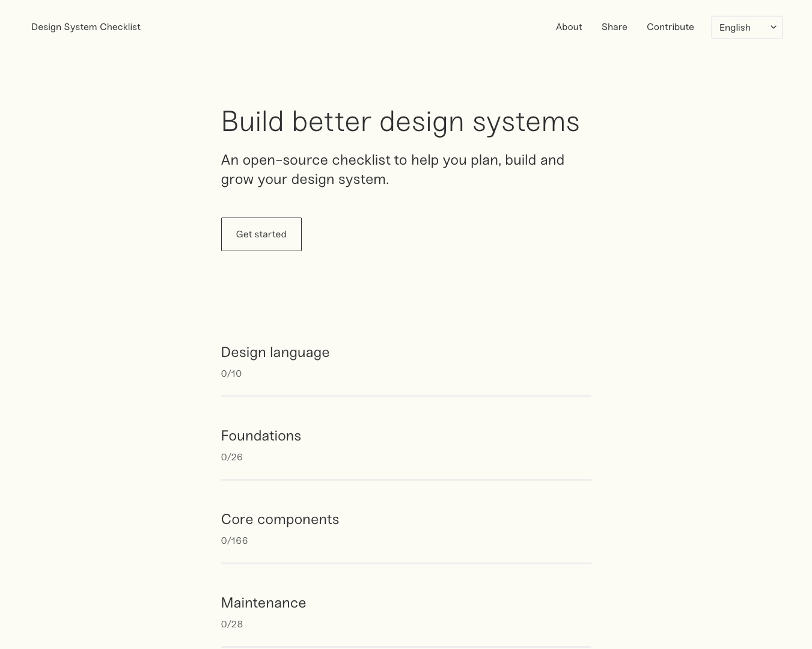Open the Share page
The image size is (812, 649).
614,26
